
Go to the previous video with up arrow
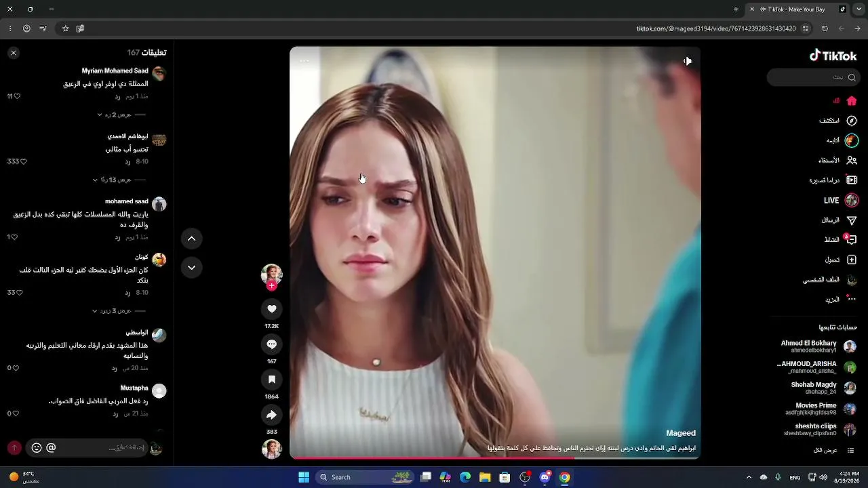191,239
